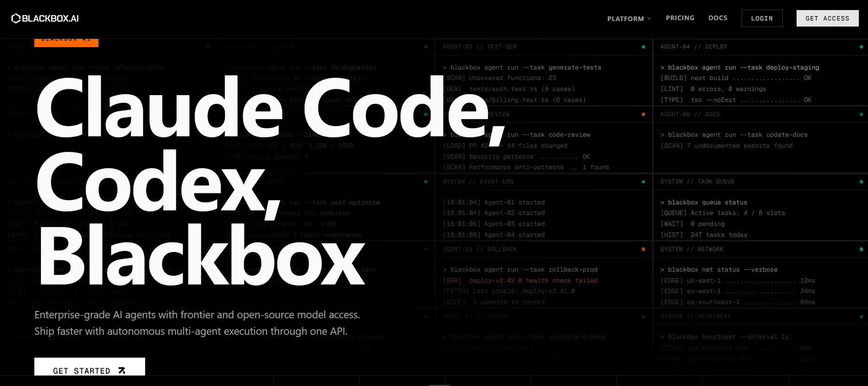Click 'blackbox queue status' command
868x386 pixels.
point(704,203)
